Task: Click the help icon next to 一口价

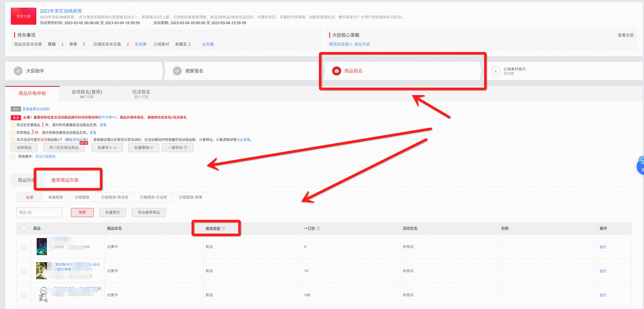Action: tap(318, 228)
